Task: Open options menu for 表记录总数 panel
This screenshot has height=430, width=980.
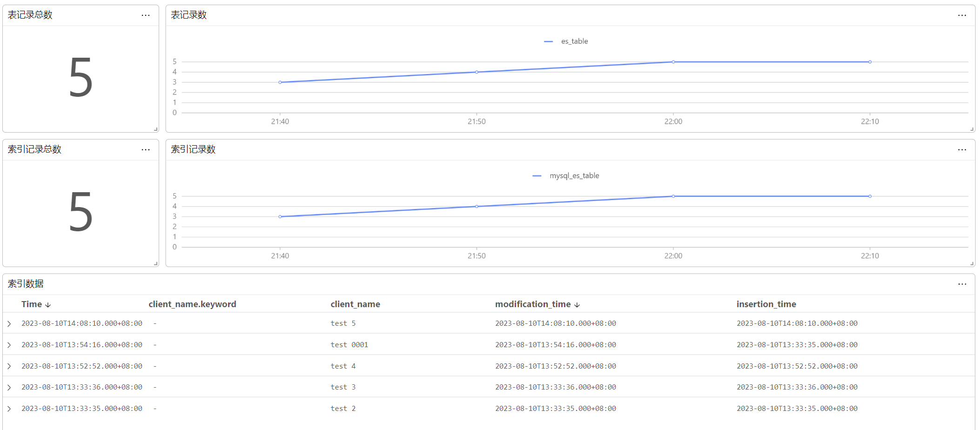Action: pyautogui.click(x=146, y=15)
